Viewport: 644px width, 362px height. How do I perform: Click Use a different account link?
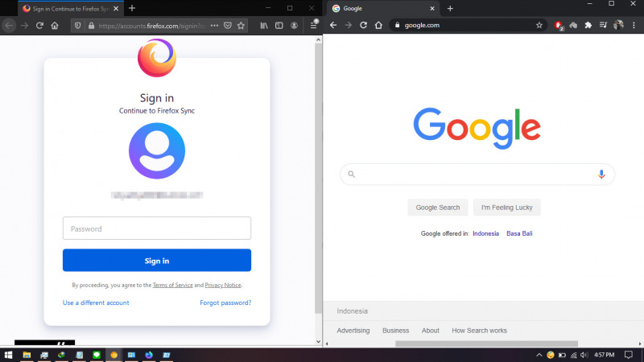96,302
